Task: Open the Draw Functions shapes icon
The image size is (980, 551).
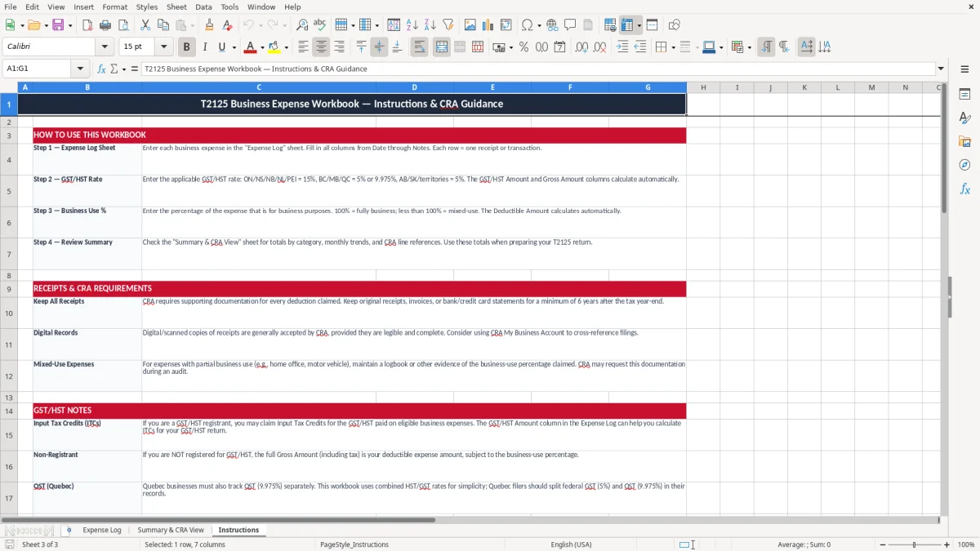Action: tap(674, 25)
